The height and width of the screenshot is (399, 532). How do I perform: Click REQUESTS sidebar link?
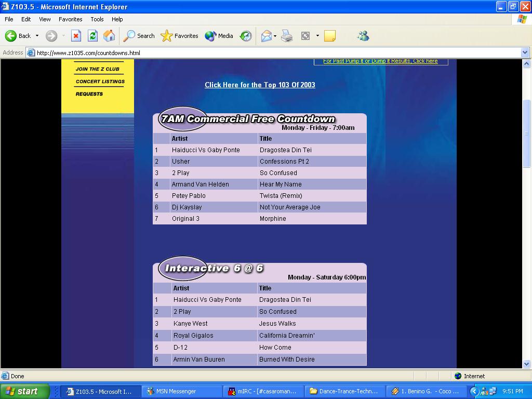pyautogui.click(x=89, y=94)
